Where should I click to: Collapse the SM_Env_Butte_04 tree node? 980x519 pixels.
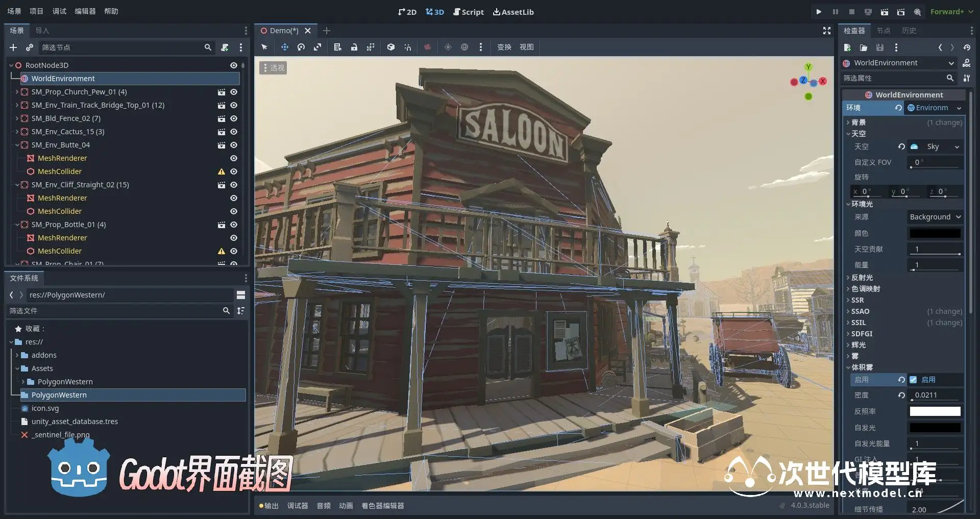click(17, 145)
